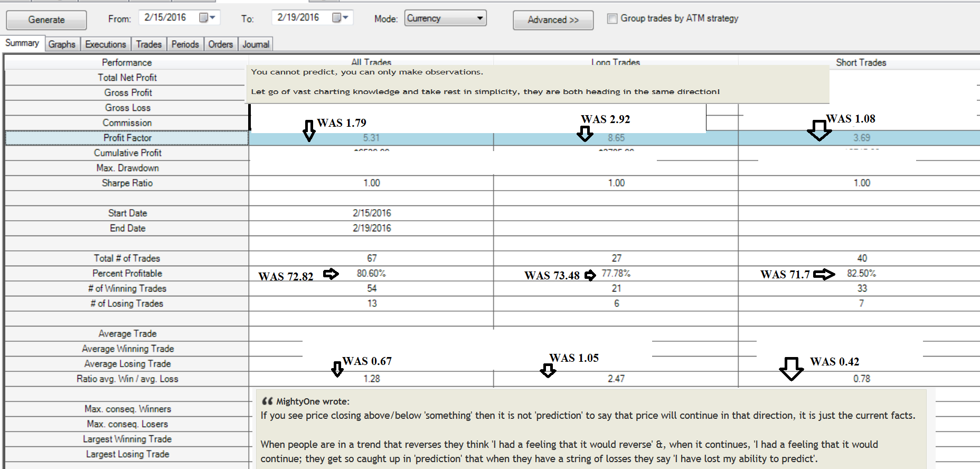Click the End Date value 2/19/2016
The image size is (980, 469).
372,228
